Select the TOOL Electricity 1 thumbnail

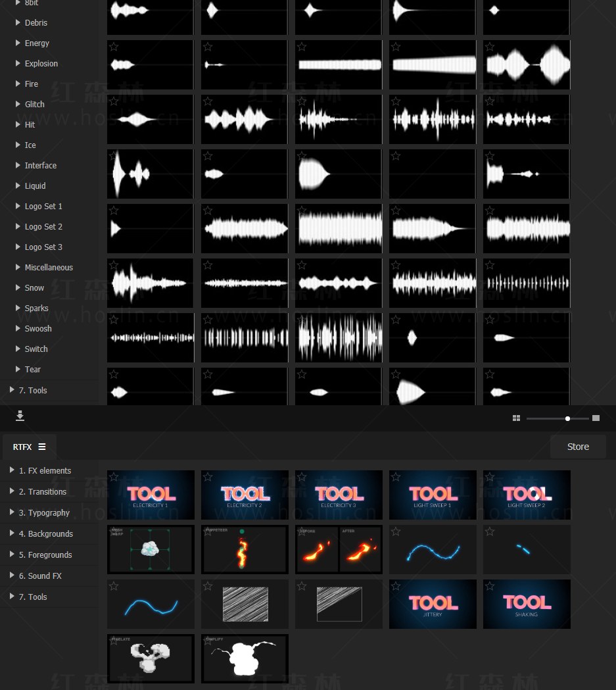[x=151, y=495]
